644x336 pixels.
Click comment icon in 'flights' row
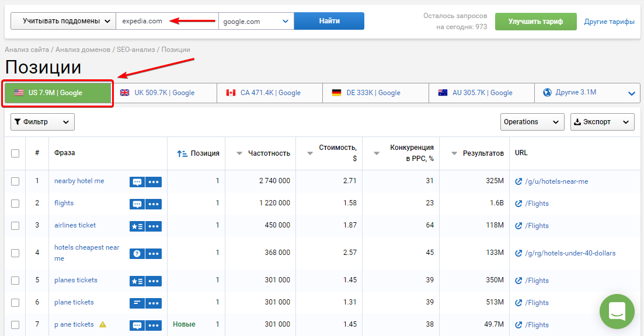pos(137,204)
